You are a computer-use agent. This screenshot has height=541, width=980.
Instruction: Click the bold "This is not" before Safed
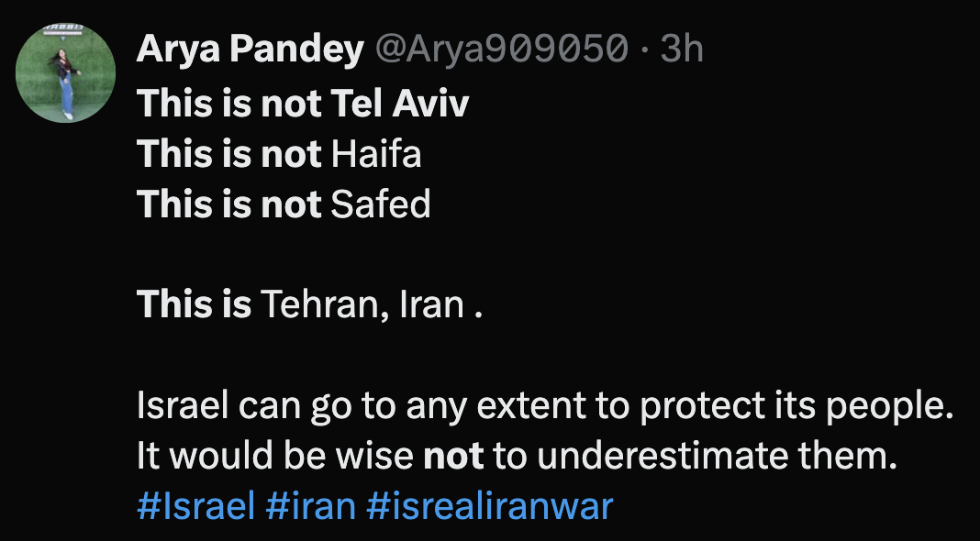click(229, 204)
